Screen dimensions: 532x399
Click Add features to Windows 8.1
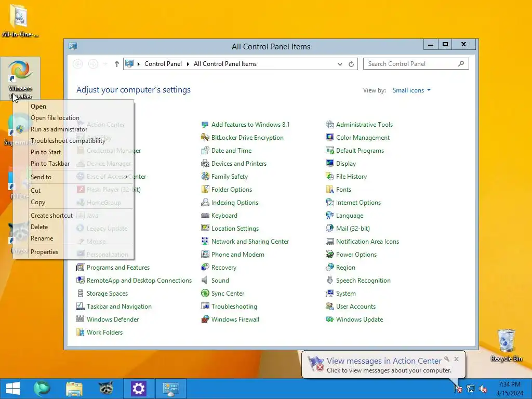(250, 125)
